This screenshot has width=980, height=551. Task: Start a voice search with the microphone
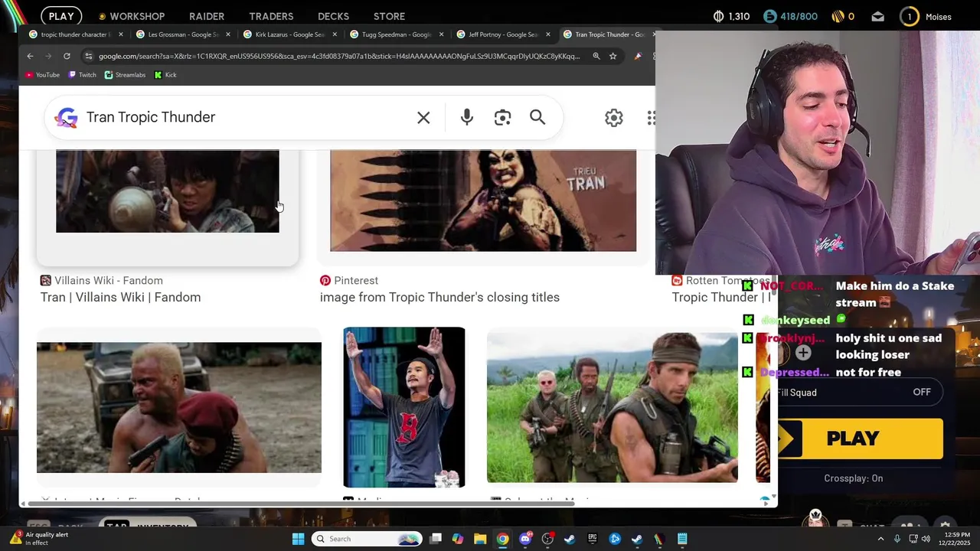pos(467,117)
